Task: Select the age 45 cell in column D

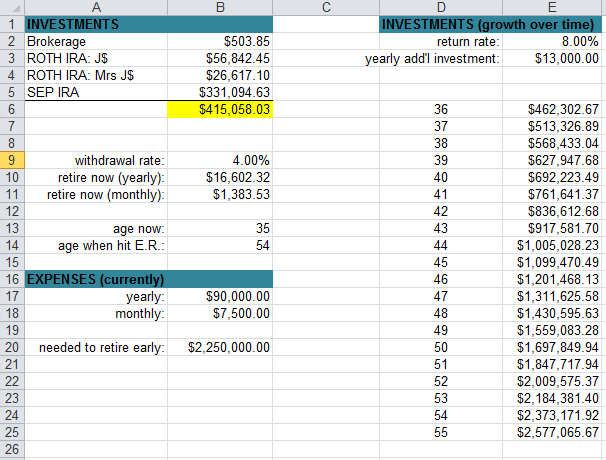Action: click(x=441, y=262)
